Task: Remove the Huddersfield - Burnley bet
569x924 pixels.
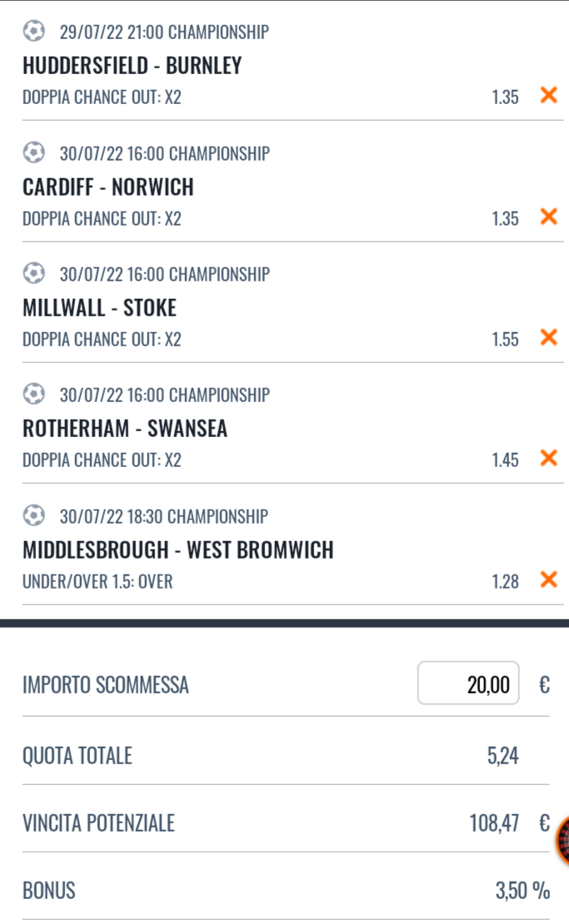Action: coord(548,95)
